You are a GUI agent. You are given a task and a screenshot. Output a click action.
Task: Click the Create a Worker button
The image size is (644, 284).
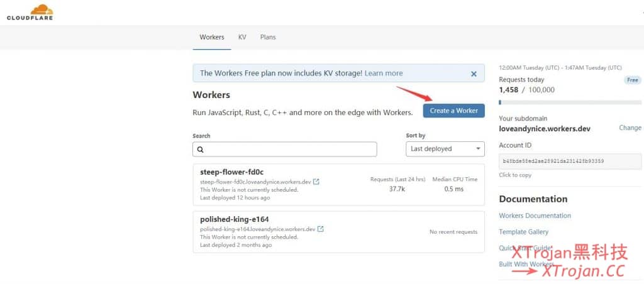coord(453,111)
